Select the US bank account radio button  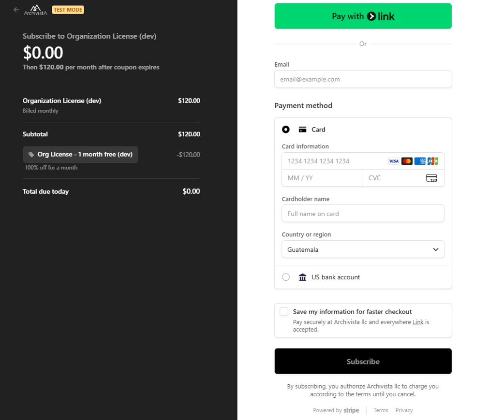pos(286,277)
